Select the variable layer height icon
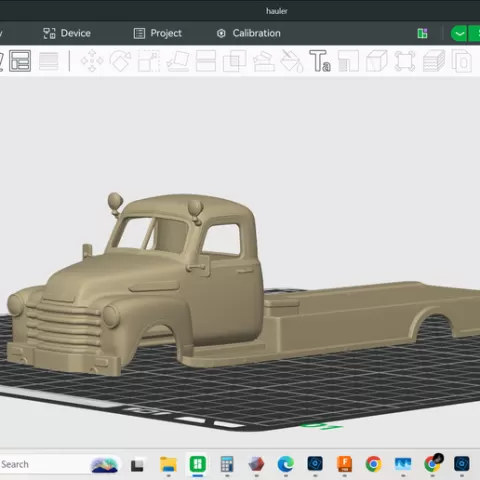Screen dimensions: 480x480 tap(49, 61)
